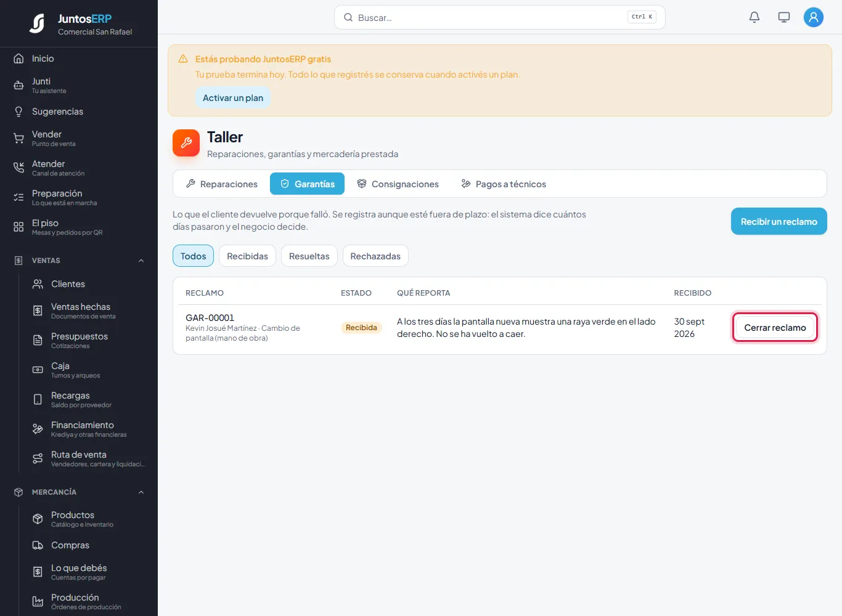Click the Compras truck icon
842x616 pixels.
pyautogui.click(x=38, y=545)
